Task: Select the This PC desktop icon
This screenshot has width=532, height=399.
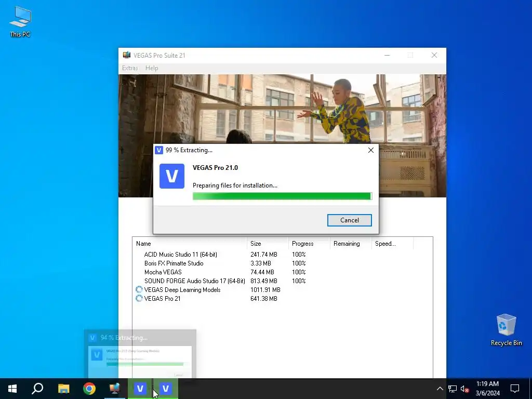Action: pos(20,21)
